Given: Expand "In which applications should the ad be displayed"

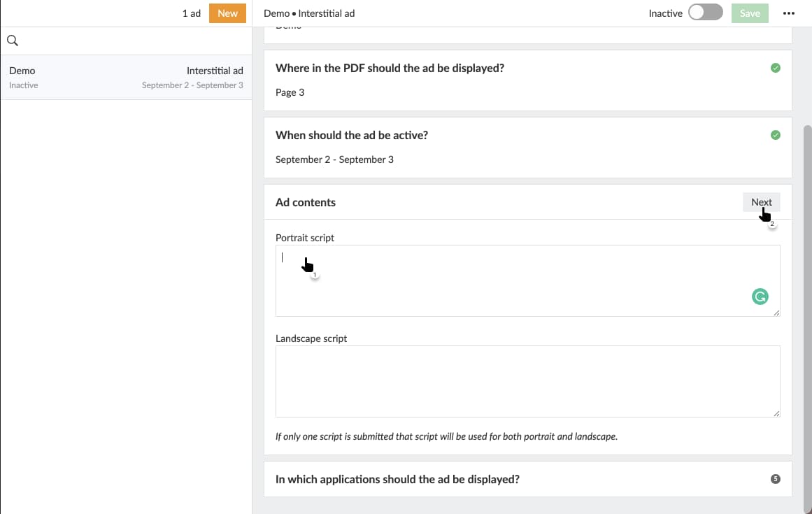Looking at the screenshot, I should (x=397, y=479).
